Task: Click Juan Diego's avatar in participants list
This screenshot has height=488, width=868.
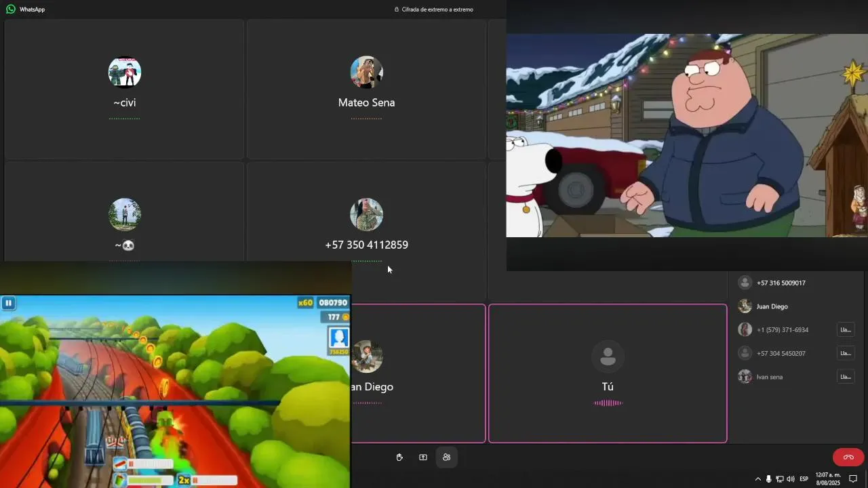Action: point(745,306)
